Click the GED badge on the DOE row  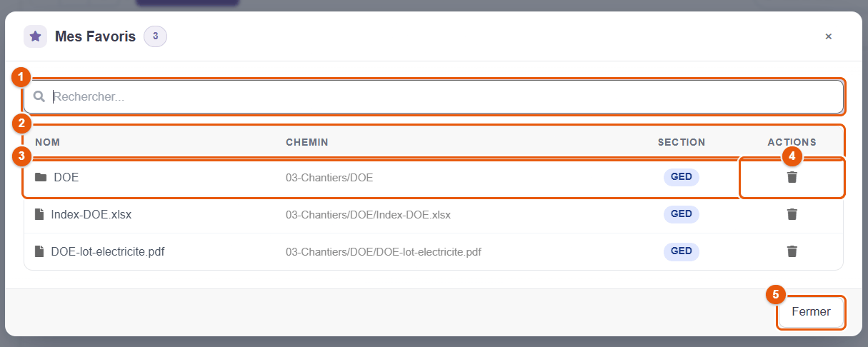(682, 177)
